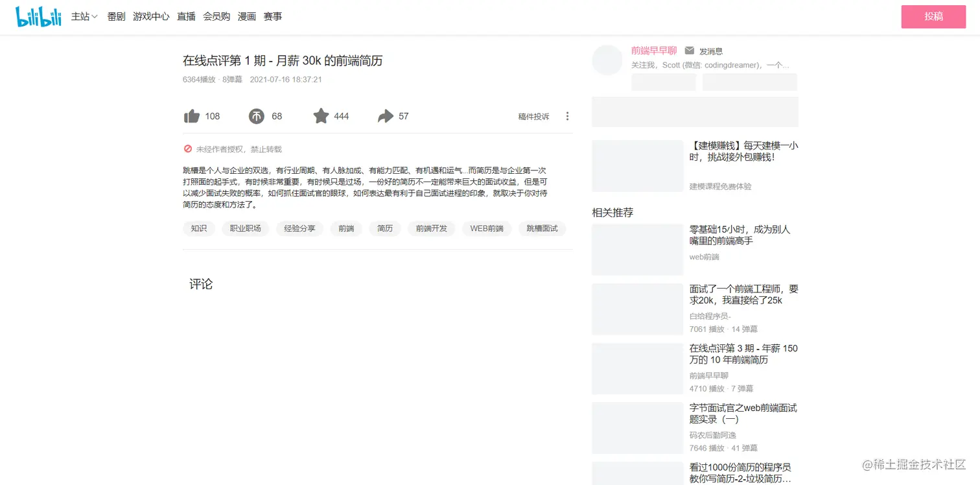Select the 职业职场 tag
The height and width of the screenshot is (485, 980).
246,228
